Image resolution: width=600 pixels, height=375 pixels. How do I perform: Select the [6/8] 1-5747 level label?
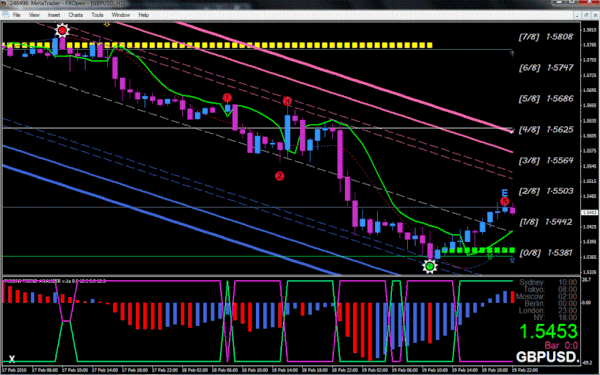click(x=546, y=68)
